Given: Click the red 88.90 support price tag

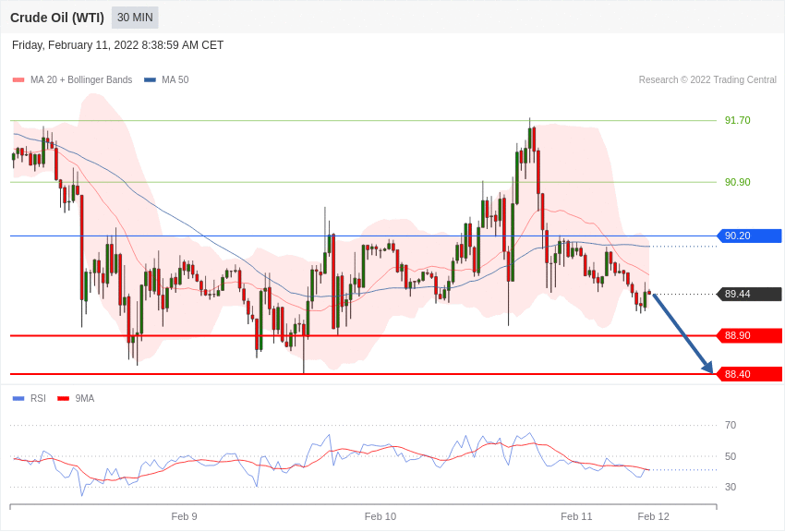Looking at the screenshot, I should coord(750,335).
